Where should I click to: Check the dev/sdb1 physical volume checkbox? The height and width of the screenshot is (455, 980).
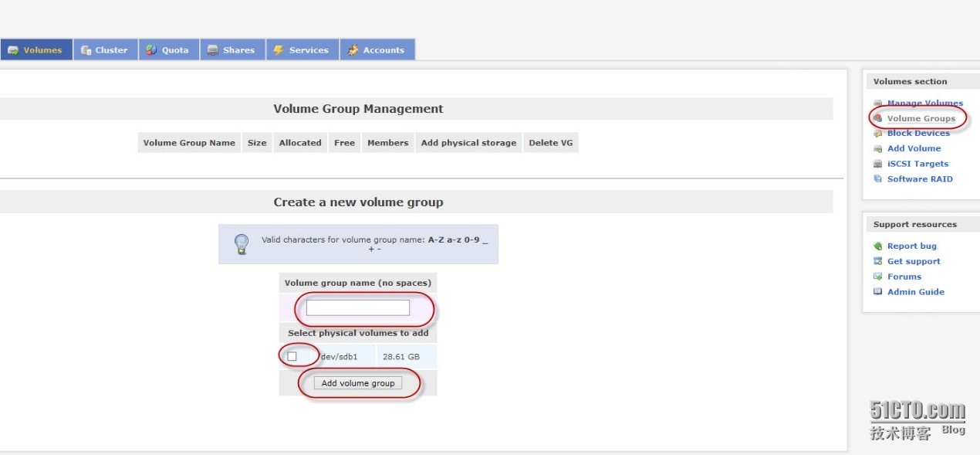point(292,356)
